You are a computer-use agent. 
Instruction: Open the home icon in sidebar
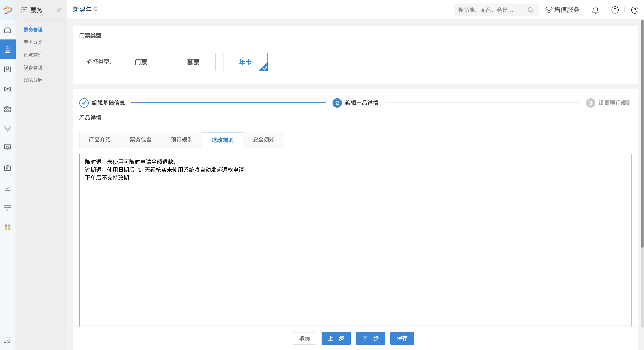click(7, 30)
